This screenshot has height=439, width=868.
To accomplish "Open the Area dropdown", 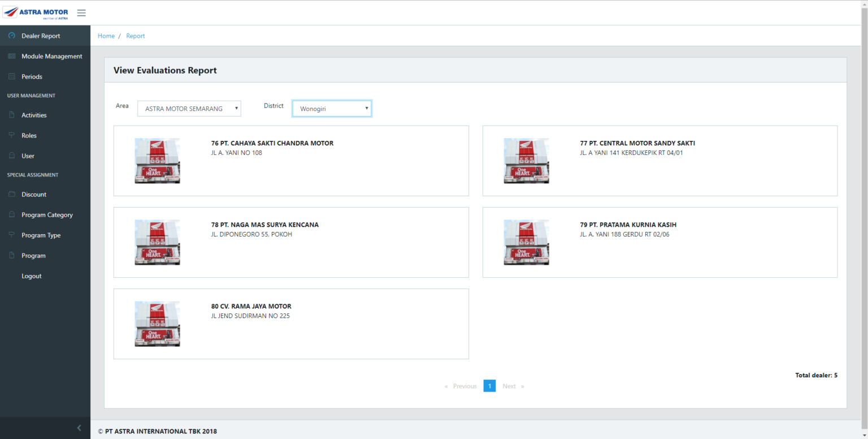I will coord(189,109).
